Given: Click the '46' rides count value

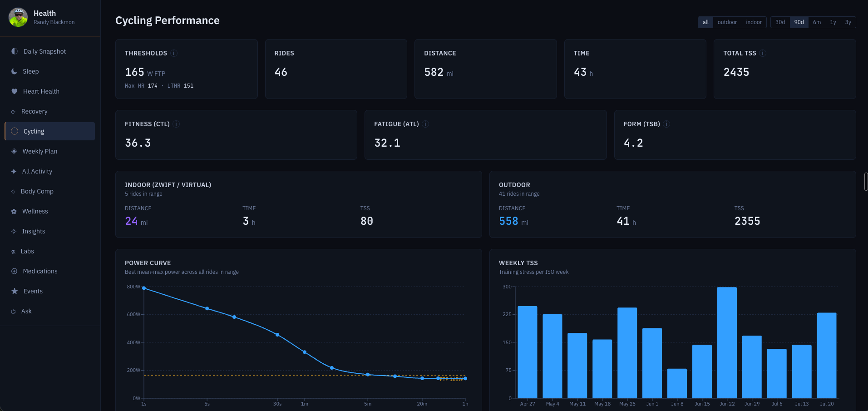Looking at the screenshot, I should pos(281,72).
